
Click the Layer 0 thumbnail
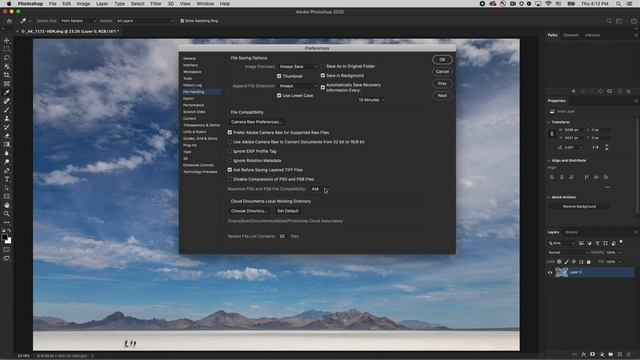562,272
